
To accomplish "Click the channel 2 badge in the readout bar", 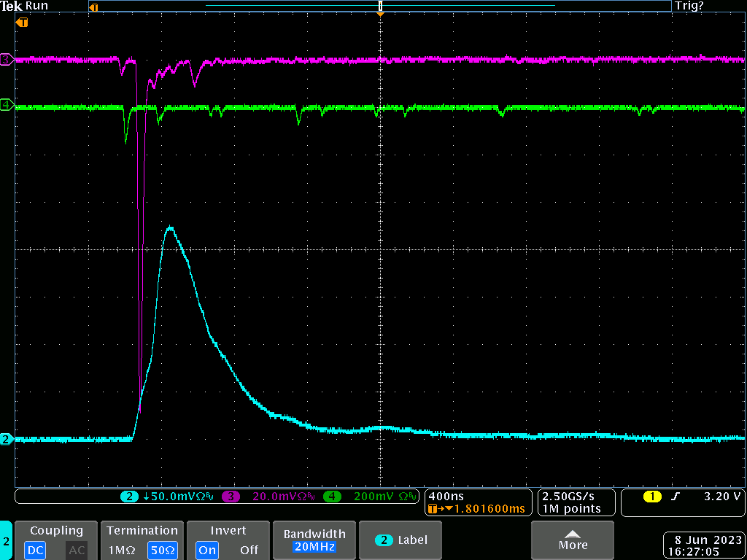I will point(129,497).
